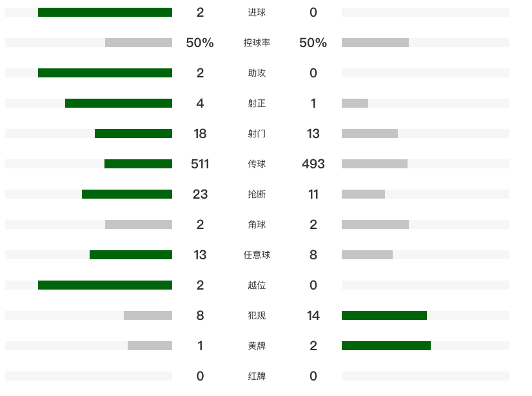Viewport: 532px width, 396px height.
Task: Click the 射正 label text
Action: click(257, 103)
